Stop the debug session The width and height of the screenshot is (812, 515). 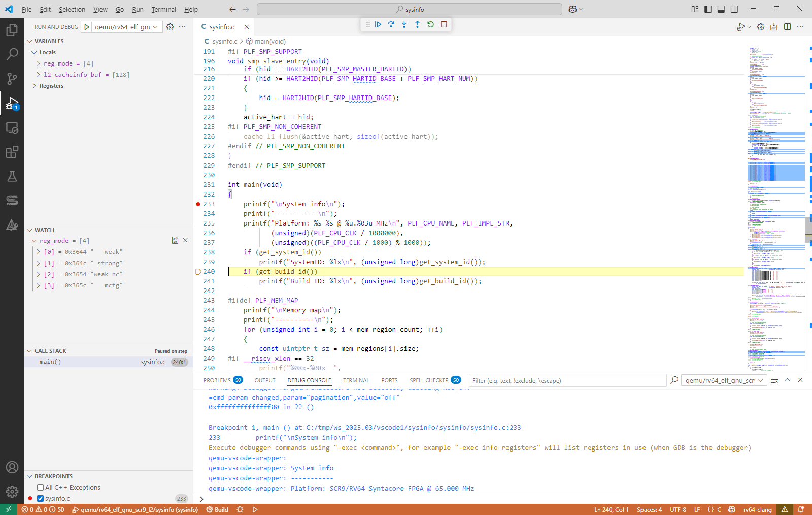click(444, 24)
